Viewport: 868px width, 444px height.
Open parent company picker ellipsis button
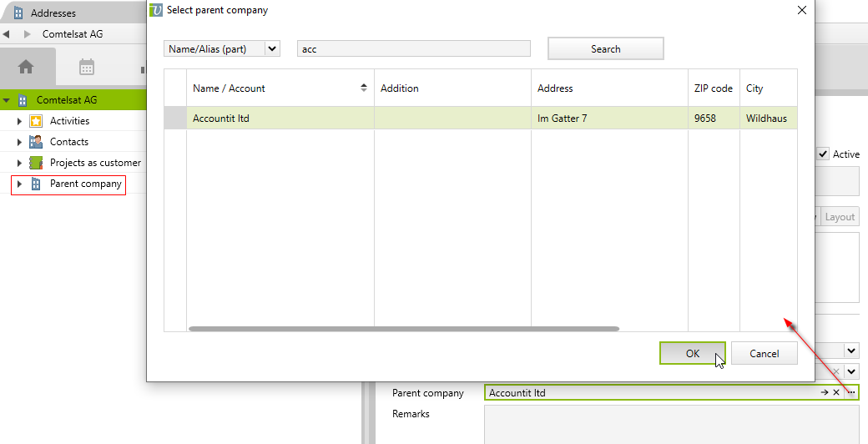tap(851, 392)
